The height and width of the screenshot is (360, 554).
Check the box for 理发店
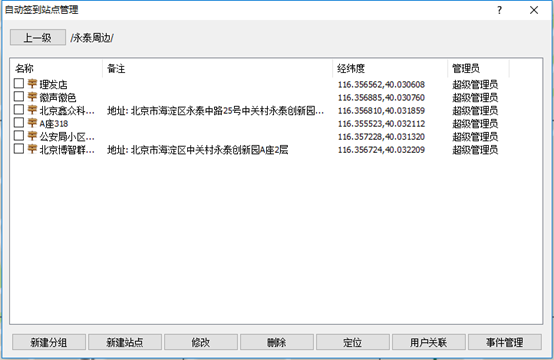click(19, 83)
